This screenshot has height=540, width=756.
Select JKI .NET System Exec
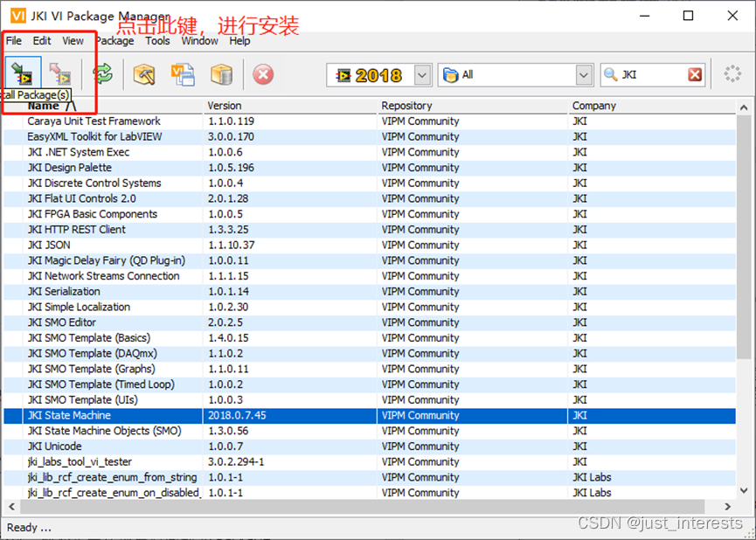click(x=370, y=152)
